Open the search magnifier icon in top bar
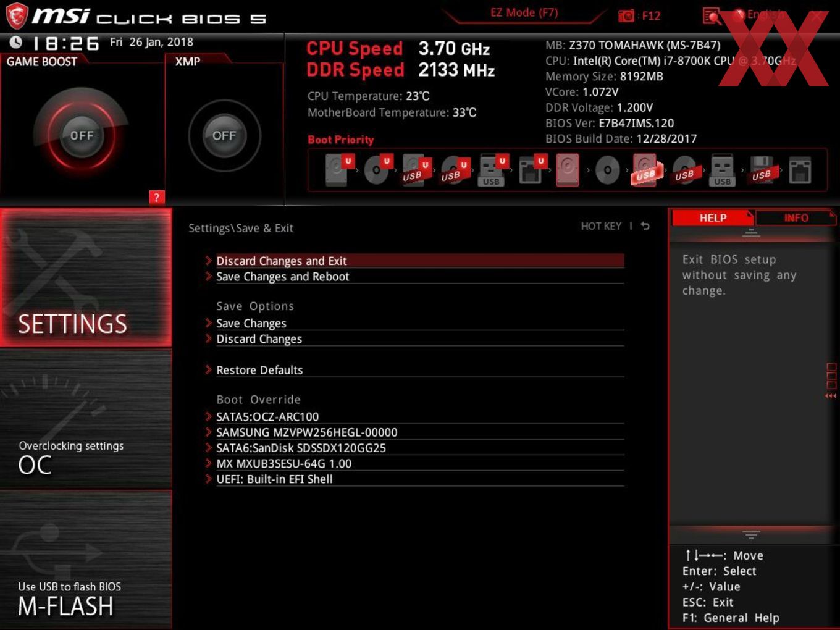840x630 pixels. (x=712, y=16)
